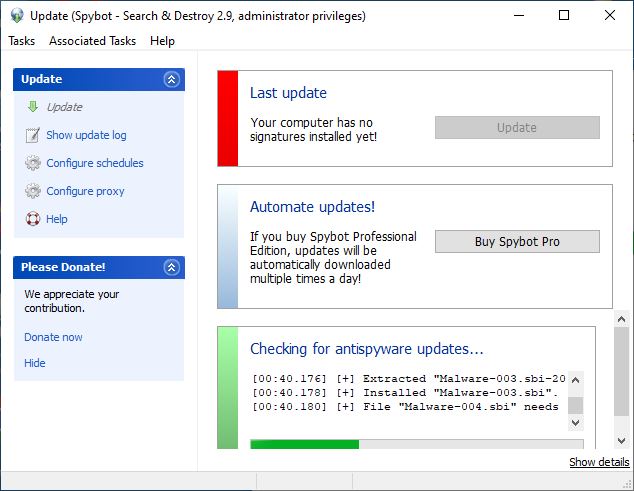Open the Associated Tasks menu
The image size is (634, 491).
(93, 41)
